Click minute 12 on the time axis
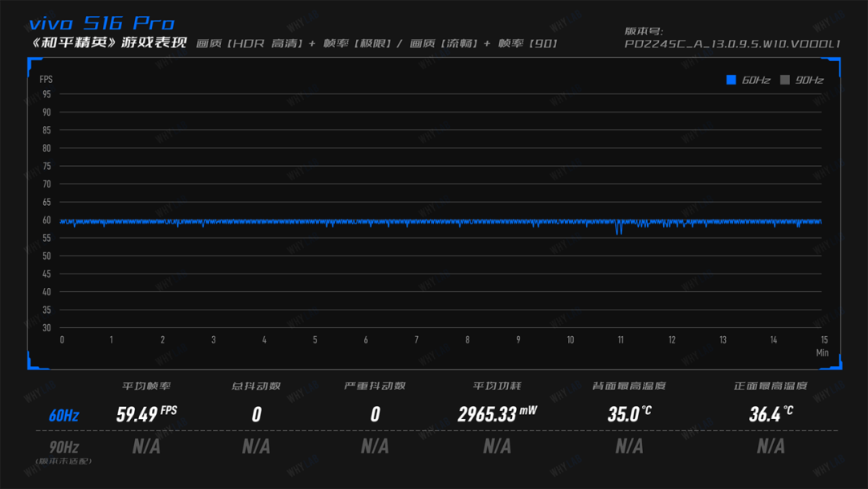The height and width of the screenshot is (489, 868). pyautogui.click(x=672, y=340)
